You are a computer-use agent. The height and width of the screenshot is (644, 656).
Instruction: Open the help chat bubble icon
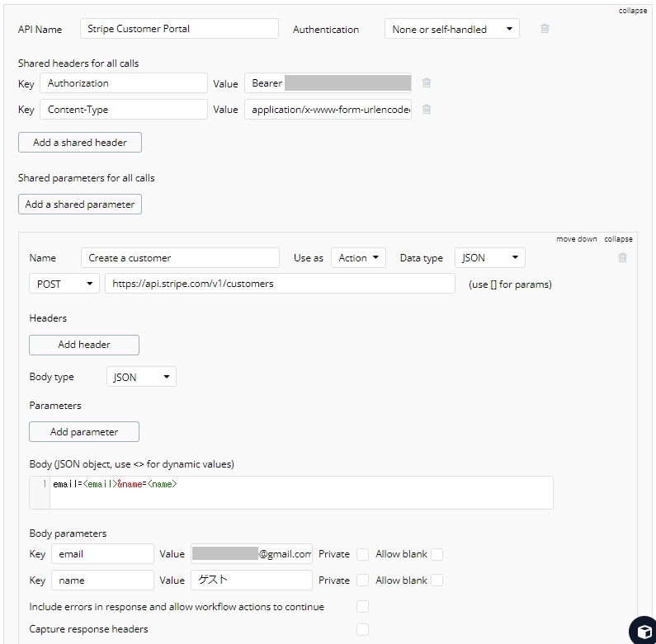644,631
